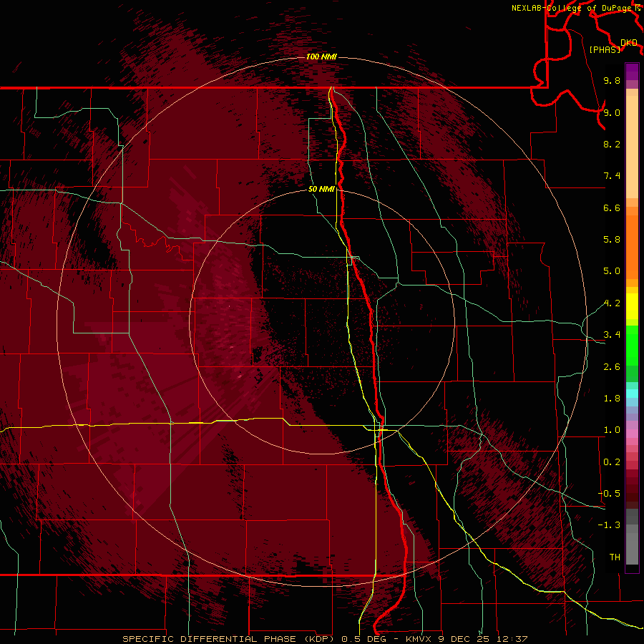
Task: Click the "(KDP)" product code in caption
Action: pos(320,639)
